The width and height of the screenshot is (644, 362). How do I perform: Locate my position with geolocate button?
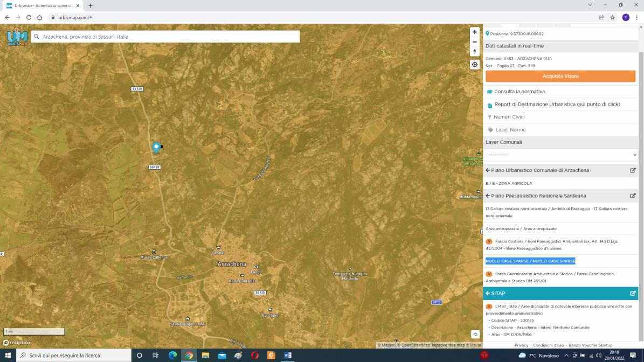click(475, 65)
